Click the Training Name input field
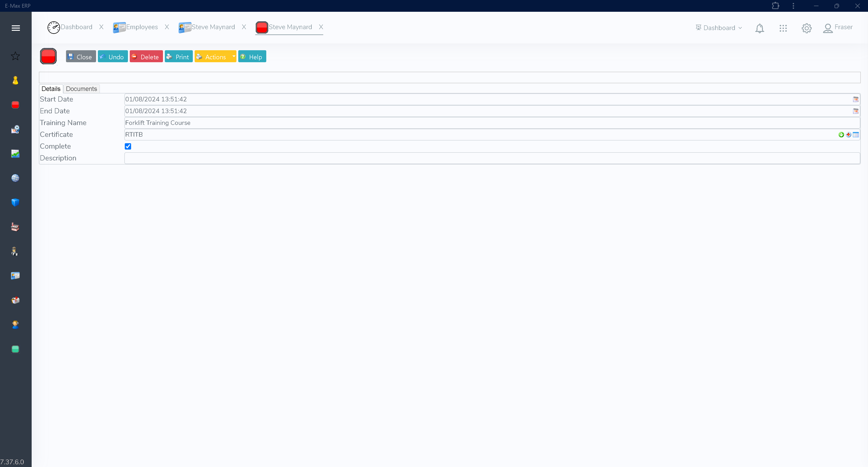This screenshot has height=467, width=868. point(492,123)
